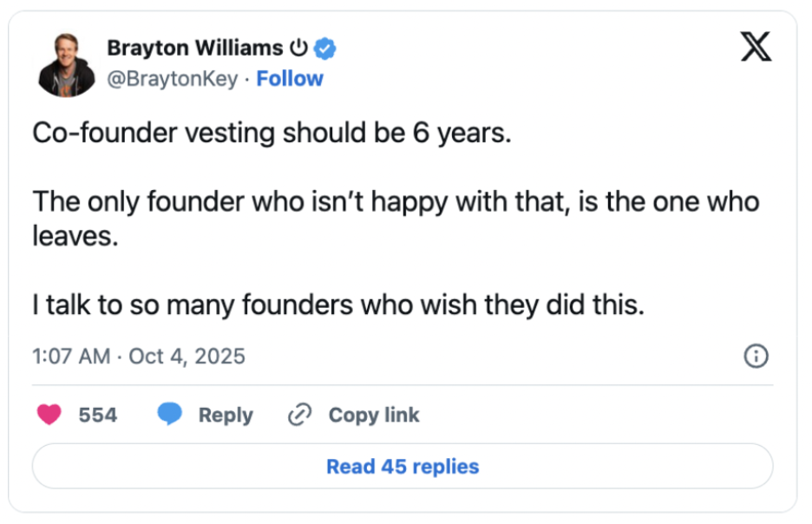
Task: Click the power symbol beside Brayton Williams
Action: (x=298, y=49)
